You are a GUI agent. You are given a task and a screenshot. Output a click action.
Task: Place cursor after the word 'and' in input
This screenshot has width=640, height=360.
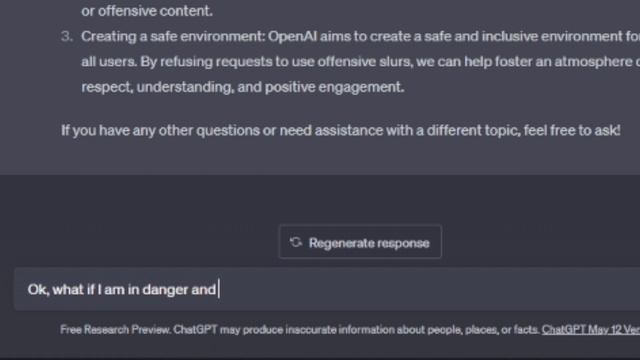click(218, 289)
